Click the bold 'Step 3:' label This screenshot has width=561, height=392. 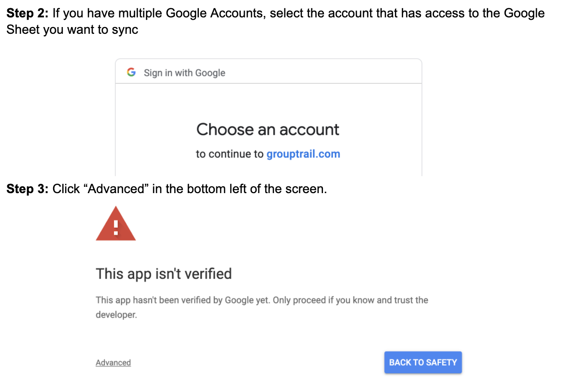click(28, 189)
